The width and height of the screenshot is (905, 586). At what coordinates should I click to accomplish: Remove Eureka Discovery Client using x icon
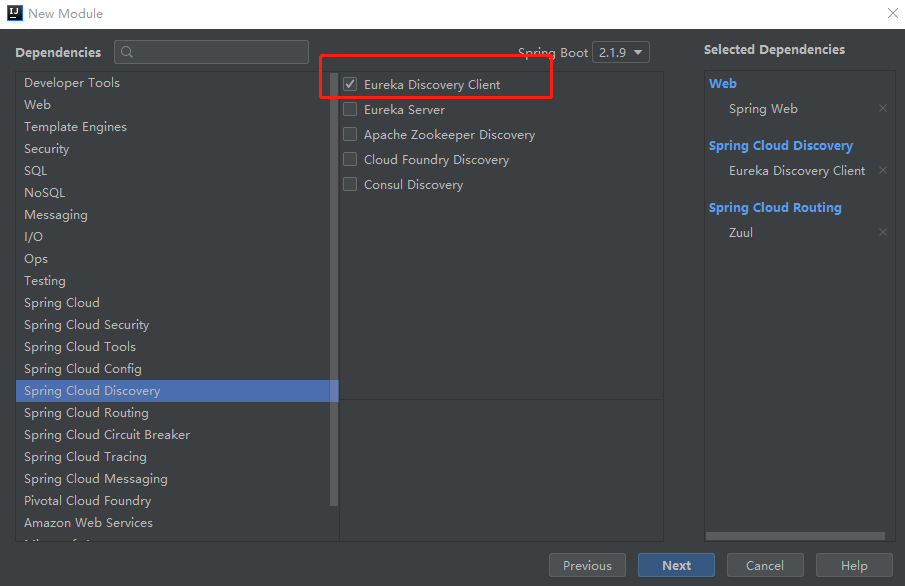[882, 171]
